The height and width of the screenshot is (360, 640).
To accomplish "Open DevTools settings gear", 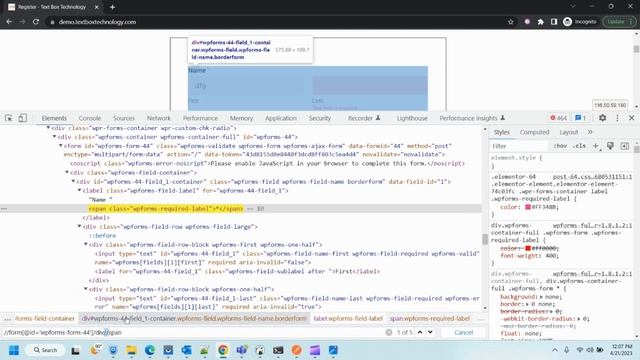I will 602,118.
